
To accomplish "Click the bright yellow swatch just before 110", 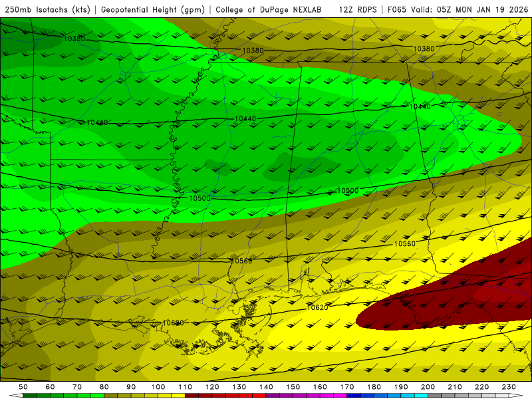I will [x=178, y=396].
